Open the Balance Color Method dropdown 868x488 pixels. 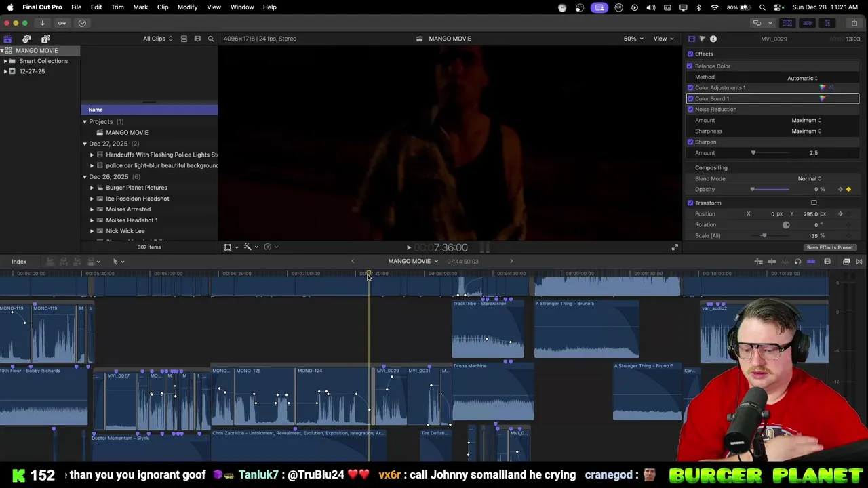click(802, 78)
